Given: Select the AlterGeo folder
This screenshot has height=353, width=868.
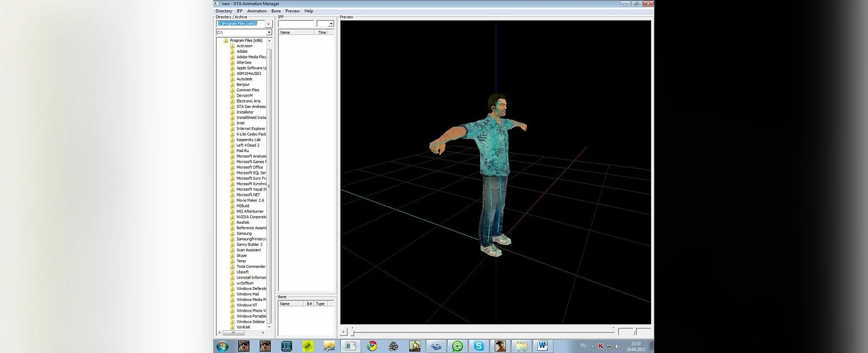Looking at the screenshot, I should pos(244,62).
